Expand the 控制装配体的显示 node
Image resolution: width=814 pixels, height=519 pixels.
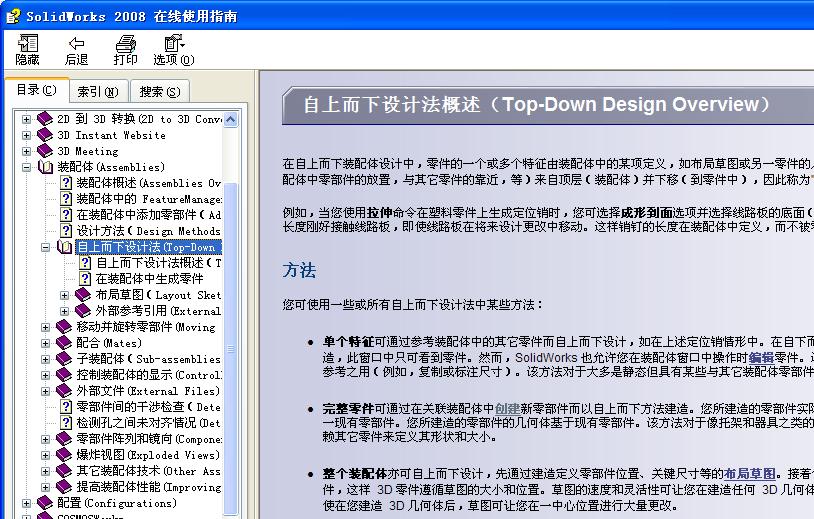coord(45,375)
